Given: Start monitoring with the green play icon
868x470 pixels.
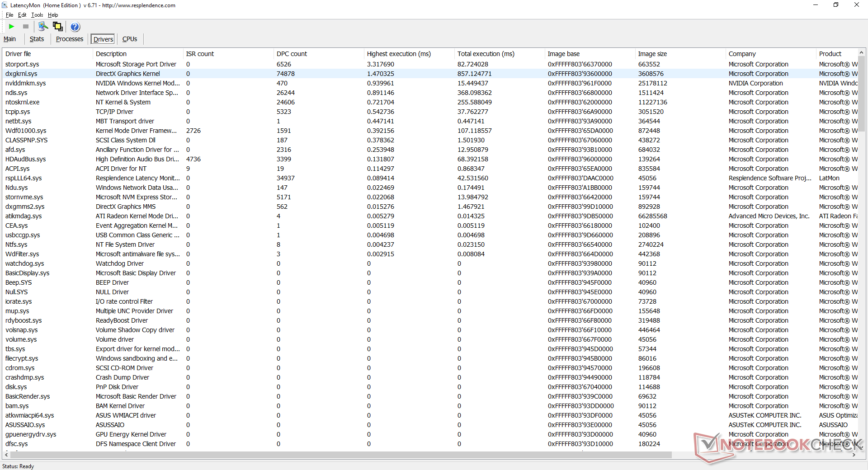Looking at the screenshot, I should pyautogui.click(x=12, y=27).
